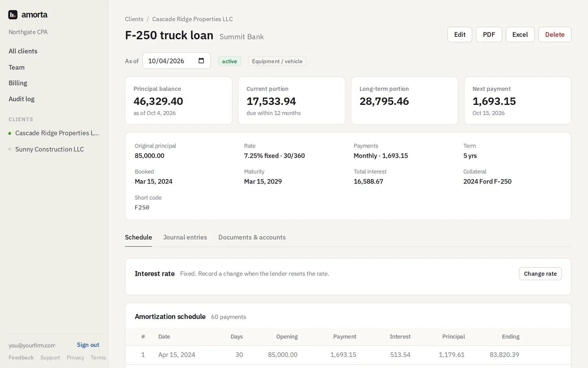Click the short code F250
Viewport: 588px width, 368px height.
pos(142,208)
